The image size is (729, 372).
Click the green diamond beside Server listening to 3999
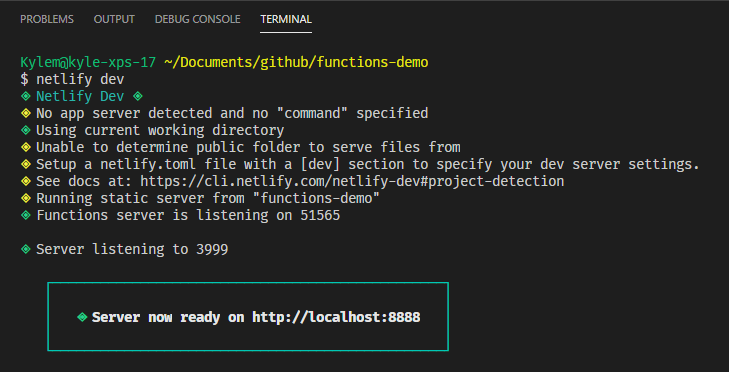tap(26, 249)
